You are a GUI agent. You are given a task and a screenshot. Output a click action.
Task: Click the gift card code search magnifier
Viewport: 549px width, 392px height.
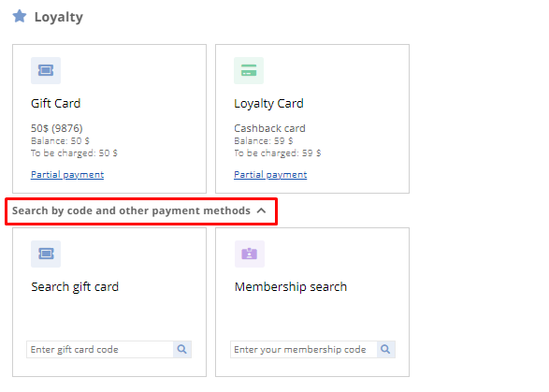point(182,349)
